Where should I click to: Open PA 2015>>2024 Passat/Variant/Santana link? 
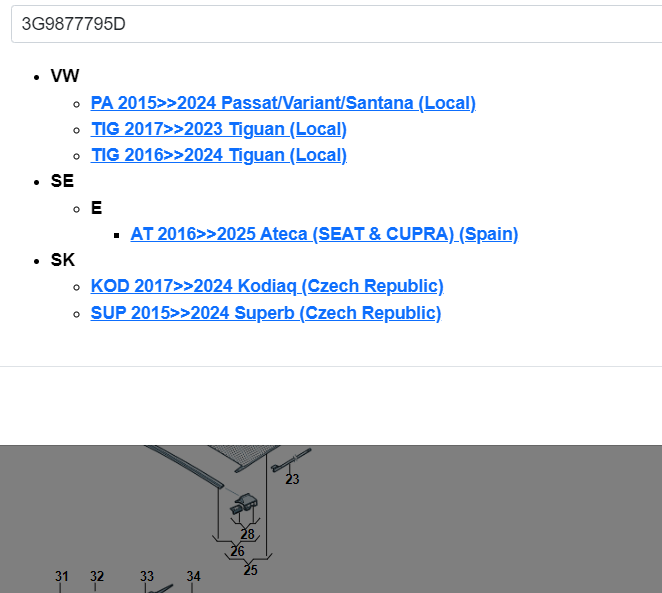click(283, 103)
